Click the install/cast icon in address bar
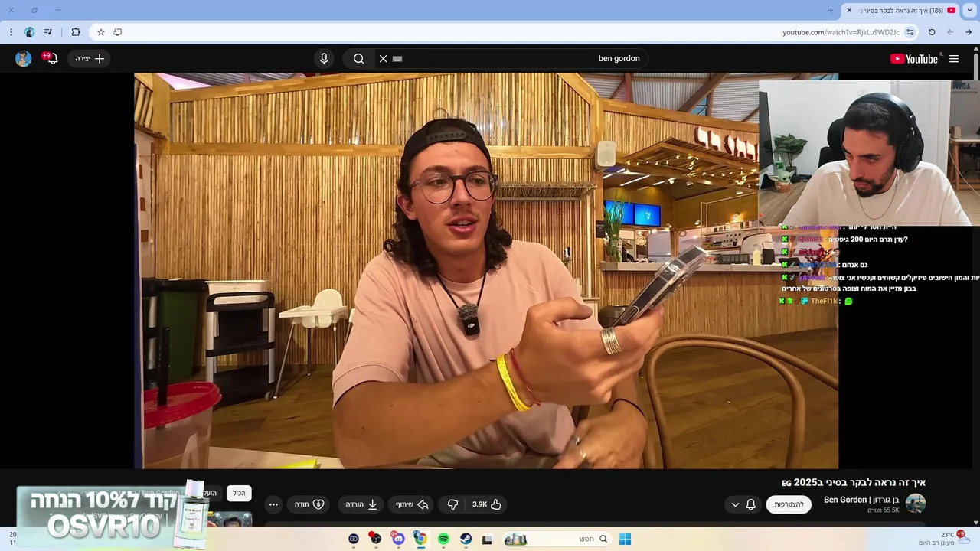The image size is (980, 551). tap(117, 32)
